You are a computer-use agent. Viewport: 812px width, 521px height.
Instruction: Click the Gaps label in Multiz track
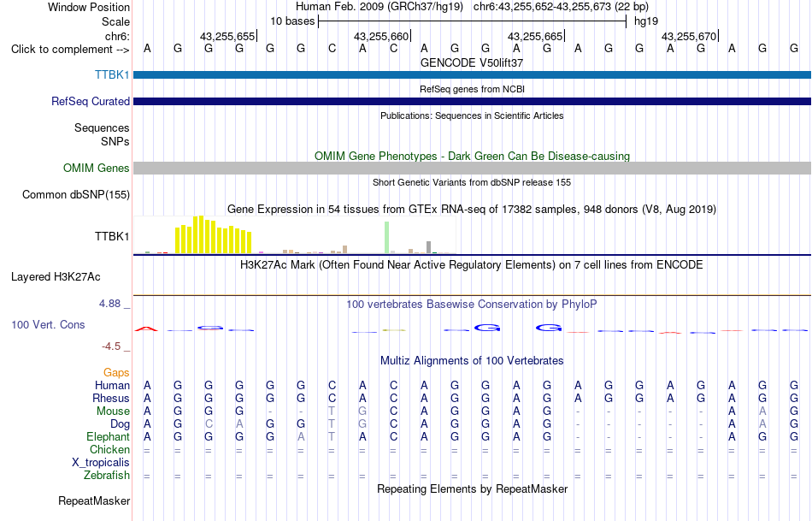pyautogui.click(x=116, y=372)
